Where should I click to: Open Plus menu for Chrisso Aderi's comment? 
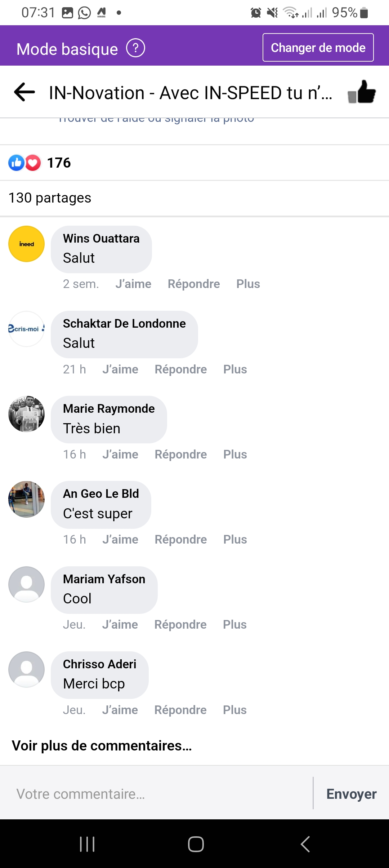(235, 710)
